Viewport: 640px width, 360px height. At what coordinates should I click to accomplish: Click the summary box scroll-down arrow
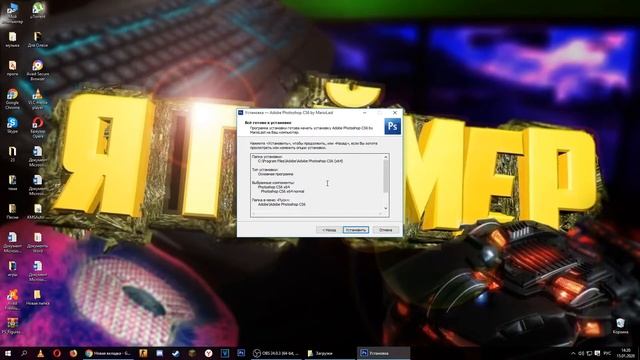[x=385, y=209]
